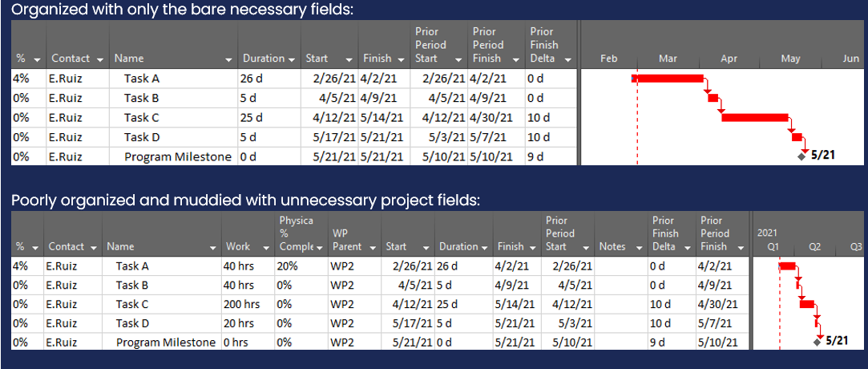The width and height of the screenshot is (868, 369).
Task: Select Task C's long red bar in monthly Gantt
Action: click(x=754, y=117)
